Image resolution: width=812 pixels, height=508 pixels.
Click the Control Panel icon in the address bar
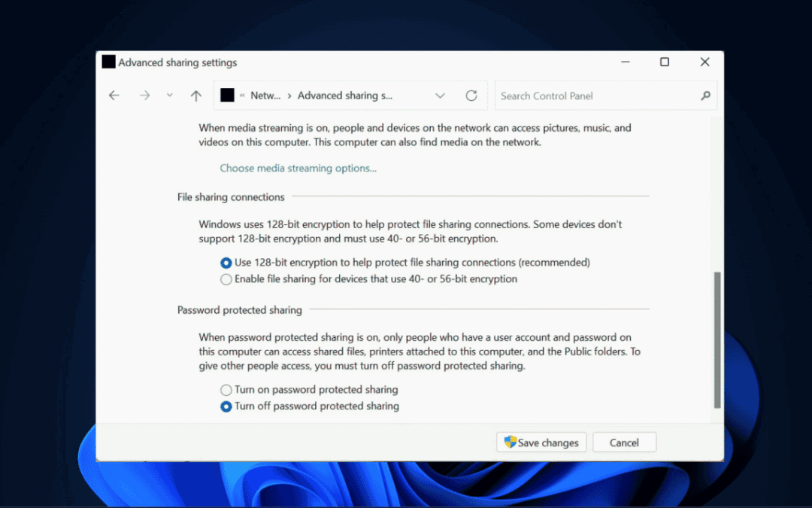pos(227,96)
